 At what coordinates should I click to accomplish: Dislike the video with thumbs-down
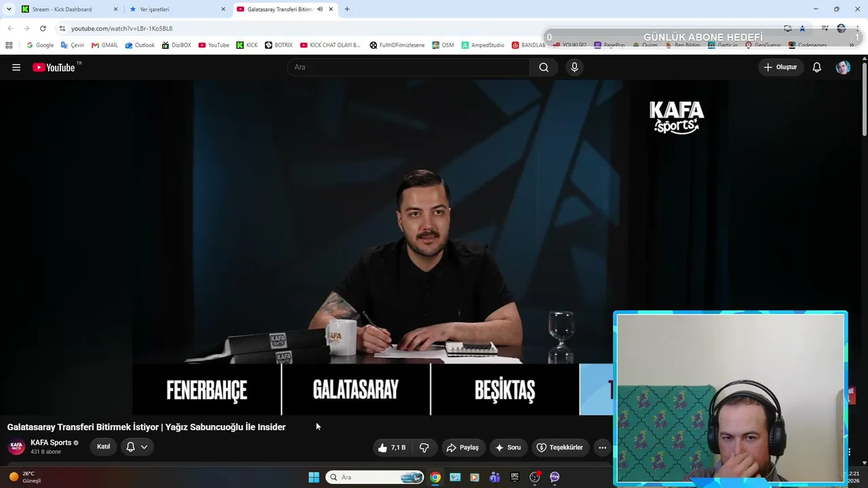tap(425, 447)
